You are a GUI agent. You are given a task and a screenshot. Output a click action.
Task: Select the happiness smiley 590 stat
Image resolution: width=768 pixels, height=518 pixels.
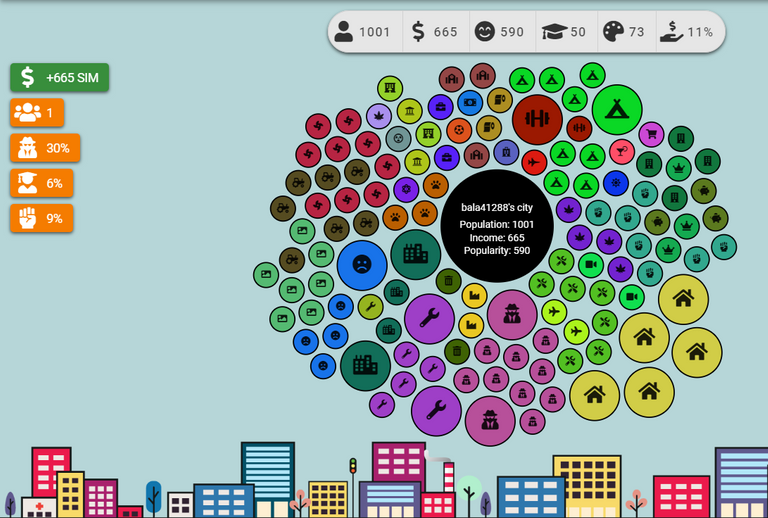click(x=502, y=32)
